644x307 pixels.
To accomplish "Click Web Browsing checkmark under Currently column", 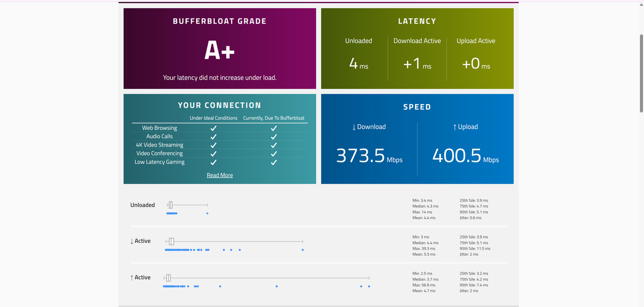I will pos(274,128).
